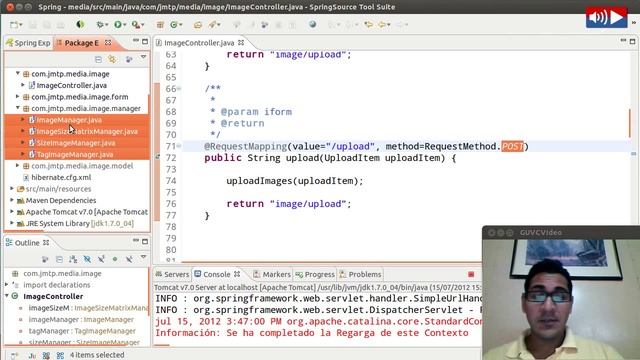Click the Search flashlight icon in the toolbar
Image resolution: width=640 pixels, height=360 pixels.
pos(212,25)
